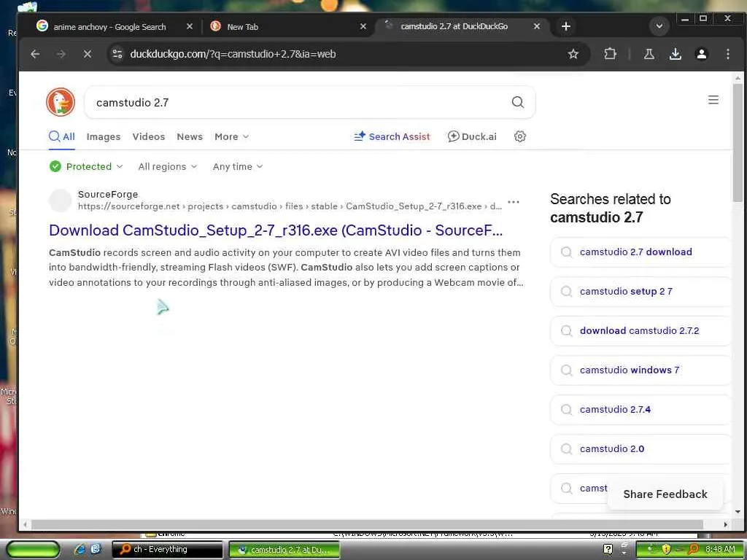Screen dimensions: 747x560
Task: Click the system tray clock
Action: tap(720, 550)
